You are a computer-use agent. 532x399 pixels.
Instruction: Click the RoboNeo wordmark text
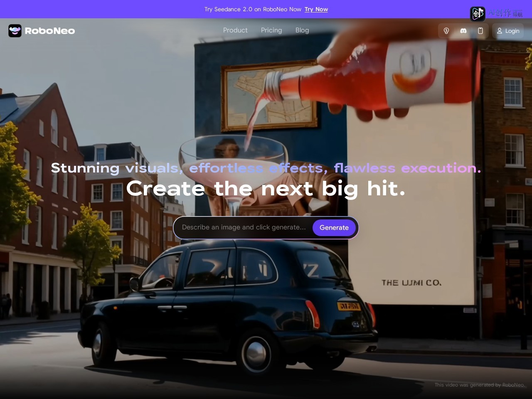click(50, 31)
